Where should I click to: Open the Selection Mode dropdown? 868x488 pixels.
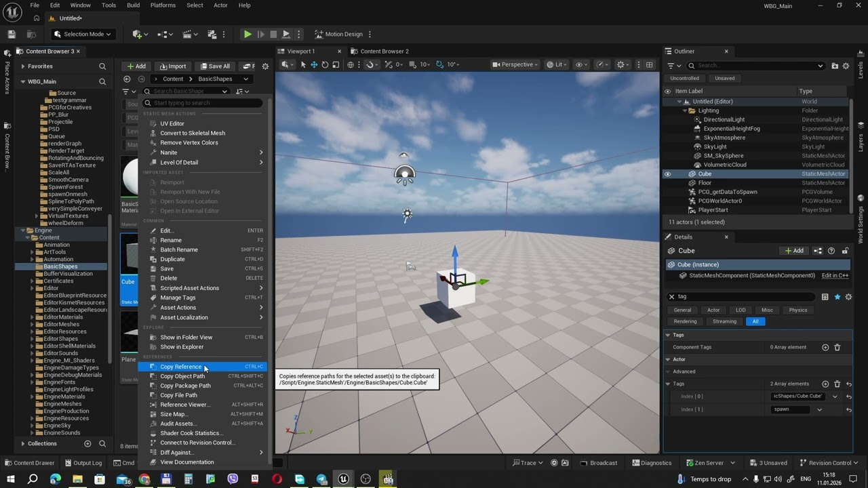(x=82, y=34)
